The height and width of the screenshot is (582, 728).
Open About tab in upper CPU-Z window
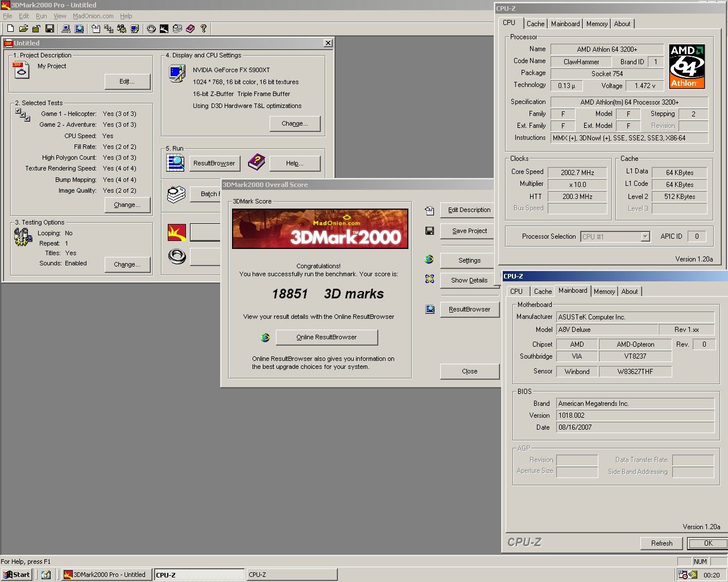622,24
